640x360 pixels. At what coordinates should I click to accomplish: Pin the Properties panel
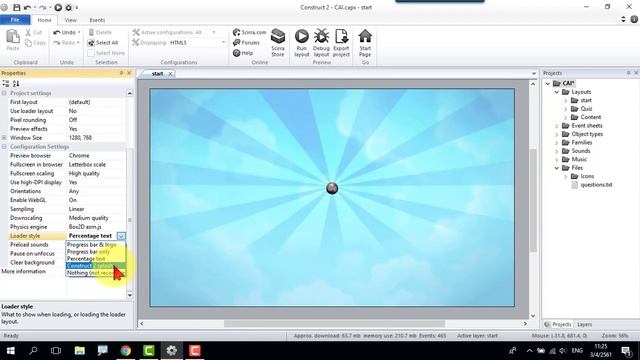coord(121,73)
